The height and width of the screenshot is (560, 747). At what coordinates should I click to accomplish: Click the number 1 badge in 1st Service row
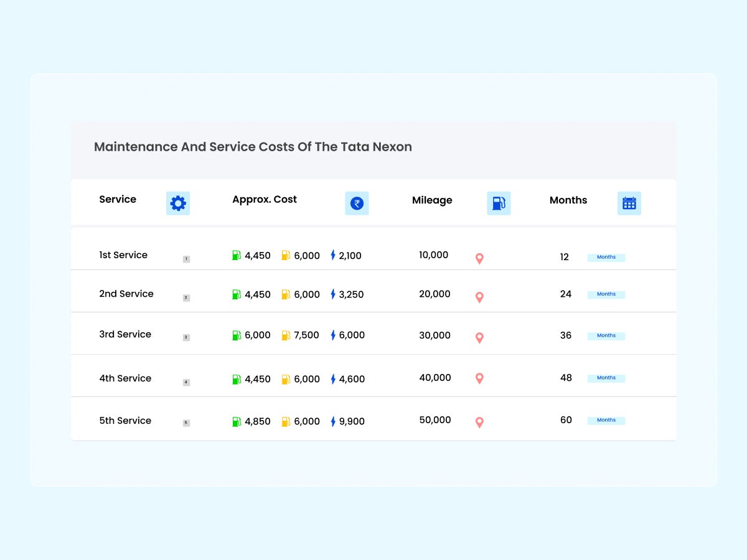click(x=186, y=259)
